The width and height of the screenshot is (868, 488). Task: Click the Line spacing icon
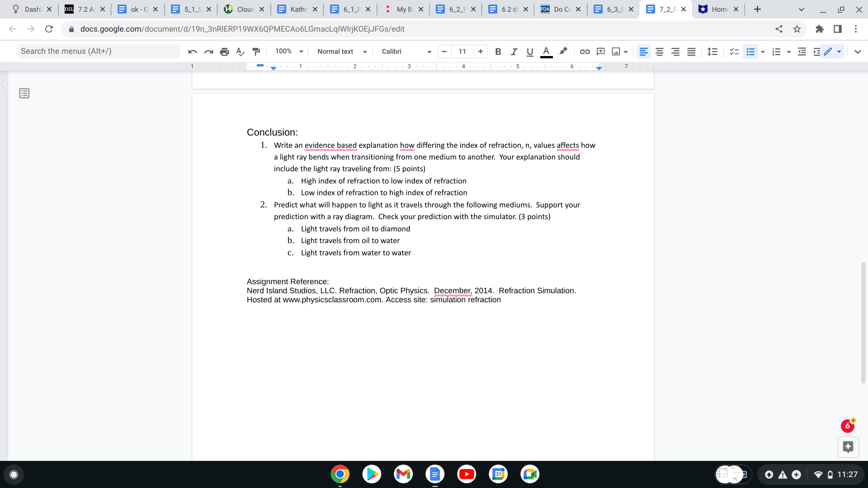(712, 52)
